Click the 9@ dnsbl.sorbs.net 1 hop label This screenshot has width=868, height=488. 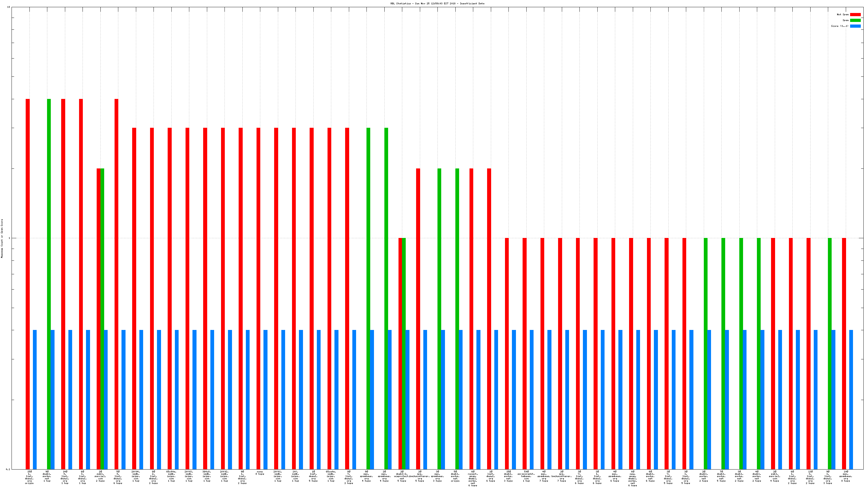pyautogui.click(x=47, y=476)
